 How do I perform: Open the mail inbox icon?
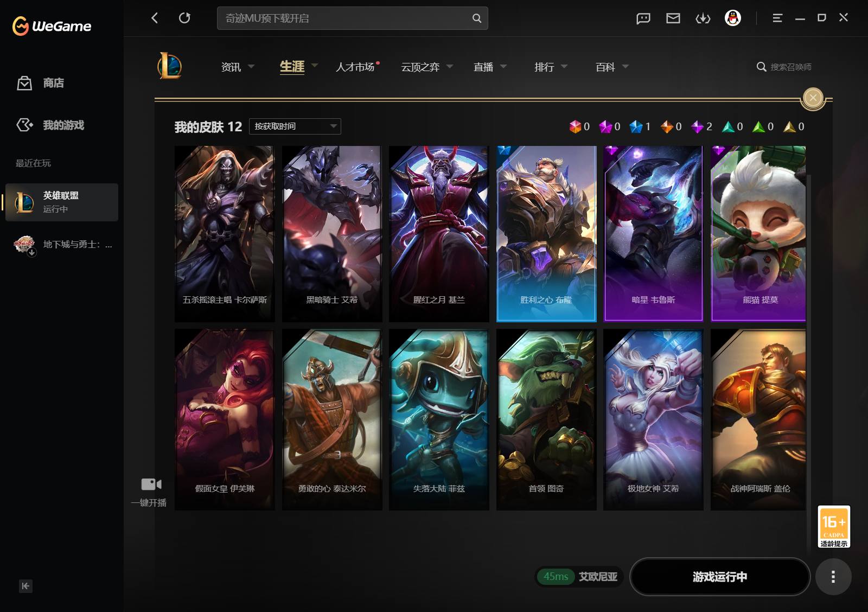point(673,18)
